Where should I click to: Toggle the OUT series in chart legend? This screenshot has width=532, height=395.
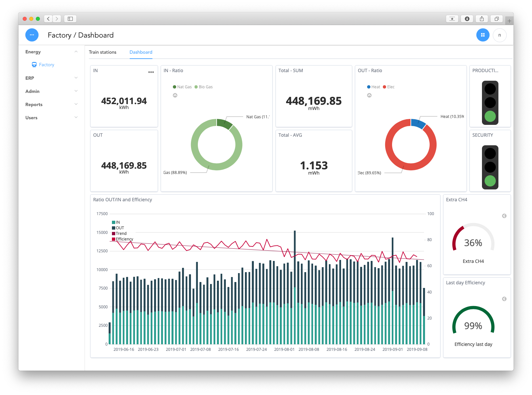(118, 228)
